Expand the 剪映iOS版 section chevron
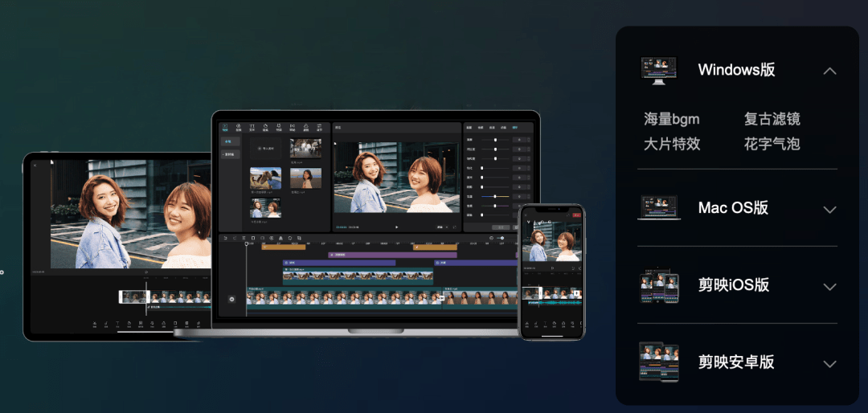Viewport: 868px width, 413px height. click(829, 287)
